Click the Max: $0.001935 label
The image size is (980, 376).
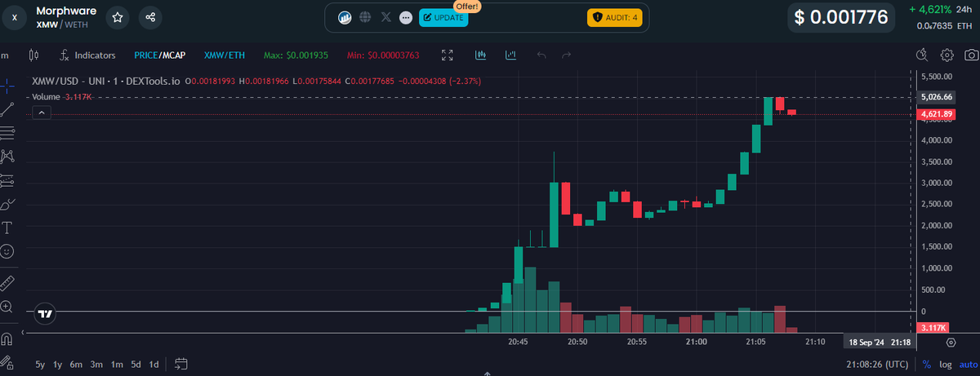[296, 55]
